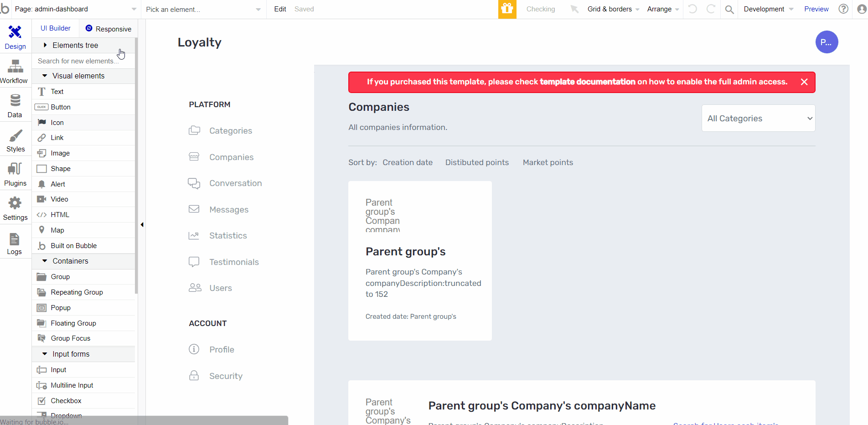The image size is (868, 425).
Task: Expand the Elements tree
Action: click(x=83, y=45)
